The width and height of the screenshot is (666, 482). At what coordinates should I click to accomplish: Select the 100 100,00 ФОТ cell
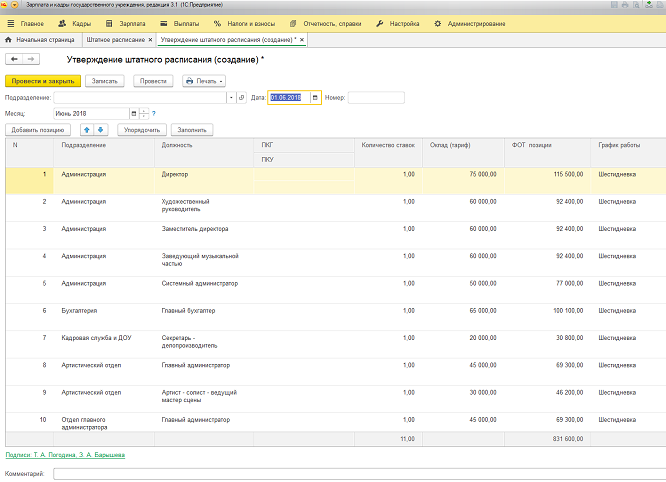(x=547, y=317)
